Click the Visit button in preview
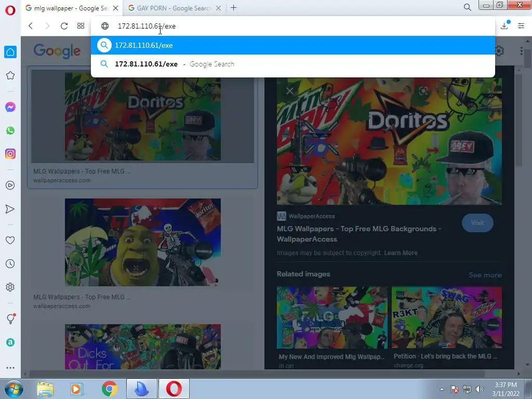Viewport: 532px width, 399px height. 477,223
